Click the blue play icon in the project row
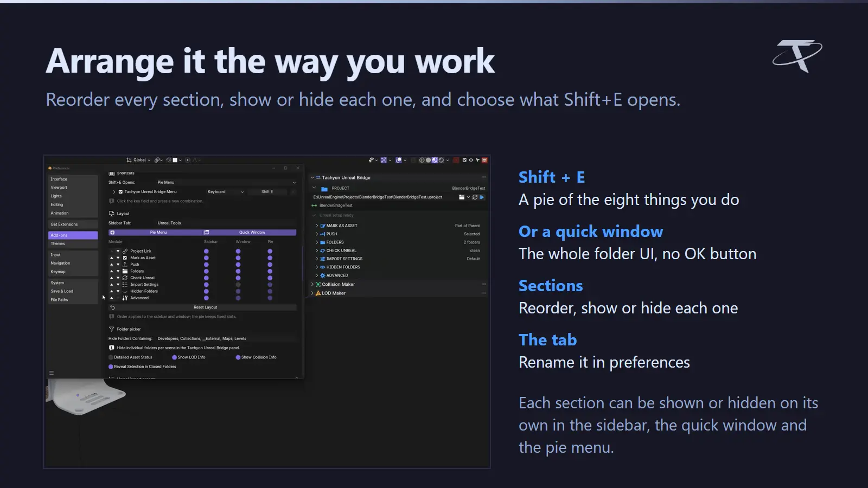Image resolution: width=868 pixels, height=488 pixels. 482,197
